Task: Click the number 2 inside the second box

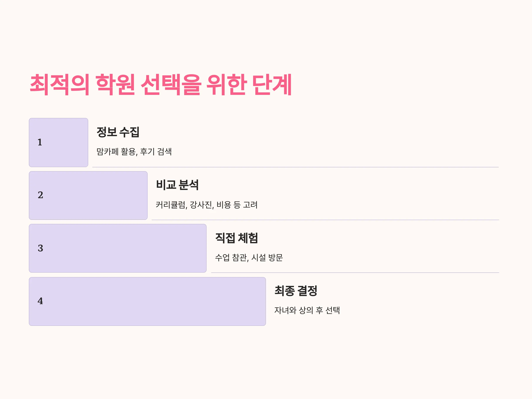Action: click(x=40, y=195)
